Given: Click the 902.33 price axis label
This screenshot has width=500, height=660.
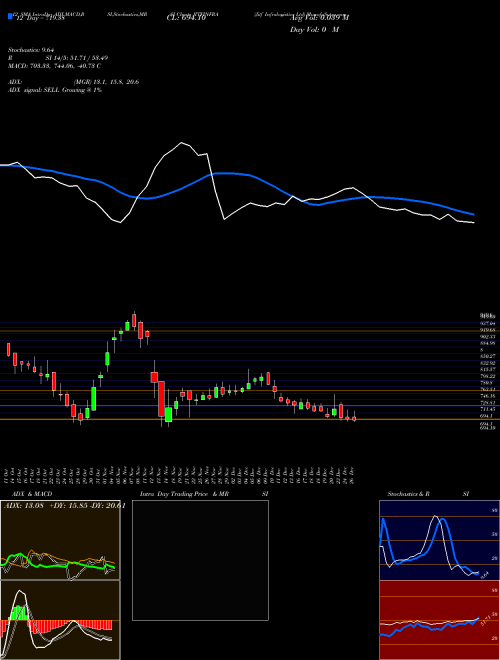Looking at the screenshot, I should (x=487, y=337).
